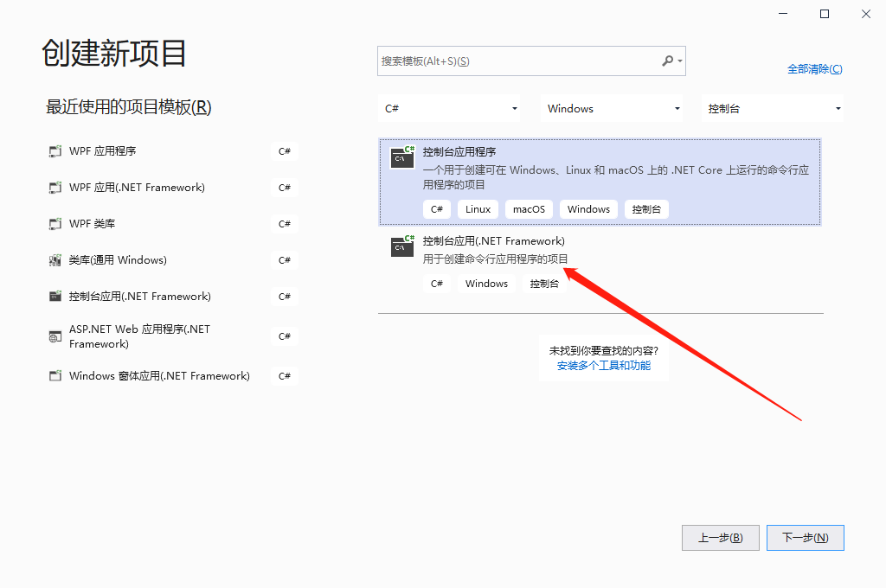This screenshot has width=886, height=588.
Task: Click the WPF 应用程序 template icon
Action: 52,150
